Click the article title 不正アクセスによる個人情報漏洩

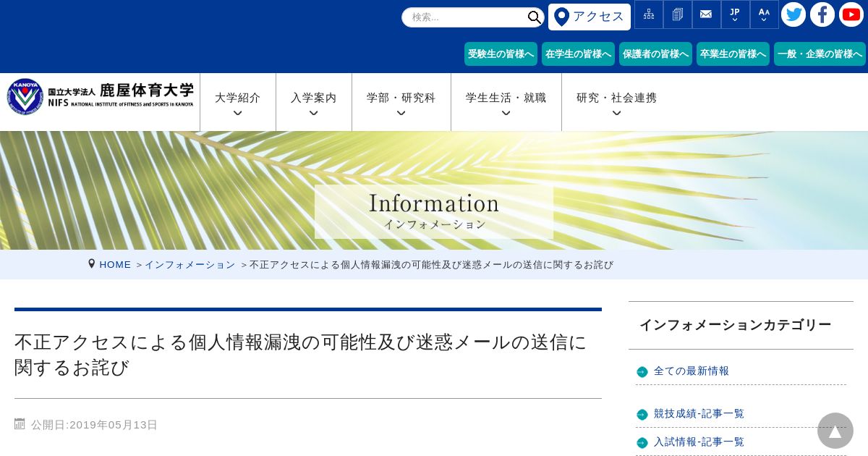click(x=301, y=355)
